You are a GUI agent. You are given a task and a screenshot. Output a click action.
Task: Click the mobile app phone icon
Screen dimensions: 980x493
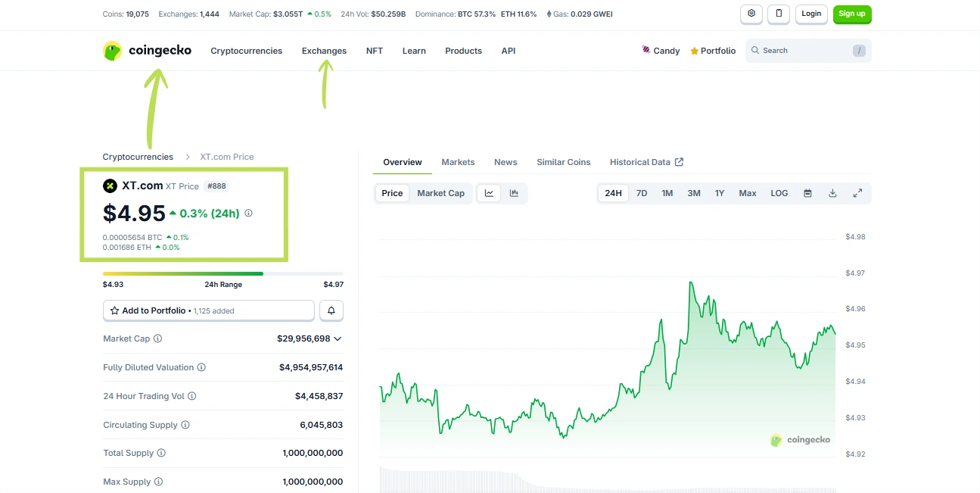tap(779, 14)
